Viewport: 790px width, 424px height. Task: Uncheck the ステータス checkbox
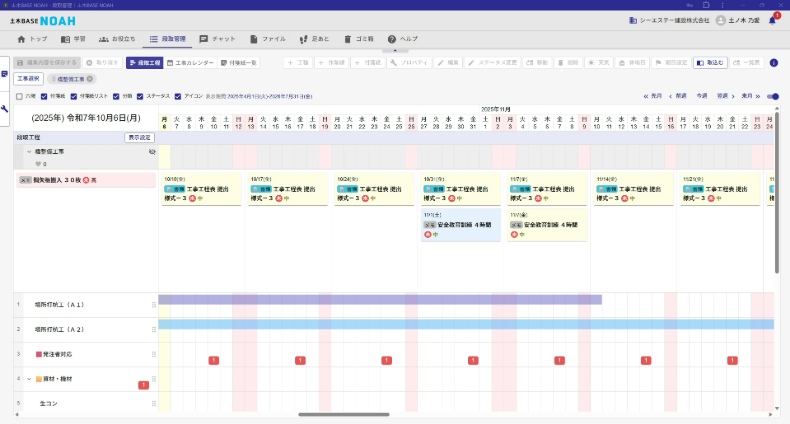pos(141,96)
